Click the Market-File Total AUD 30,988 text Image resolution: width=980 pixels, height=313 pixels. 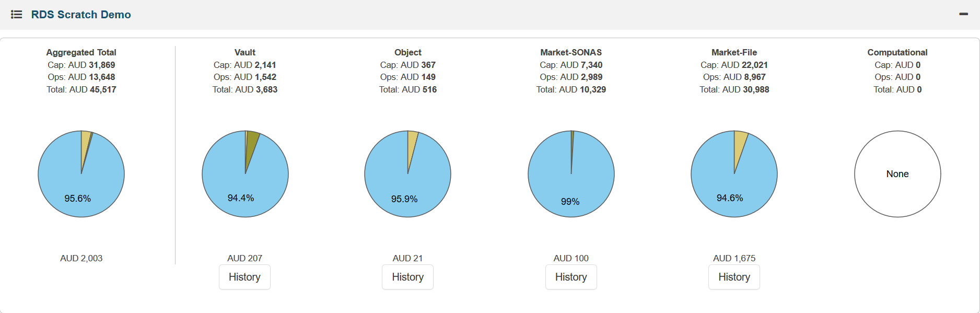pyautogui.click(x=734, y=89)
